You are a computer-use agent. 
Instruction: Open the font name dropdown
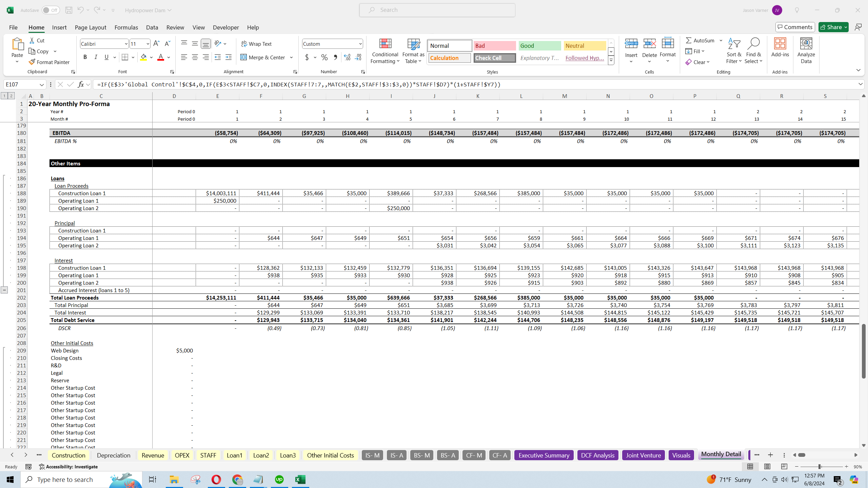(x=126, y=44)
